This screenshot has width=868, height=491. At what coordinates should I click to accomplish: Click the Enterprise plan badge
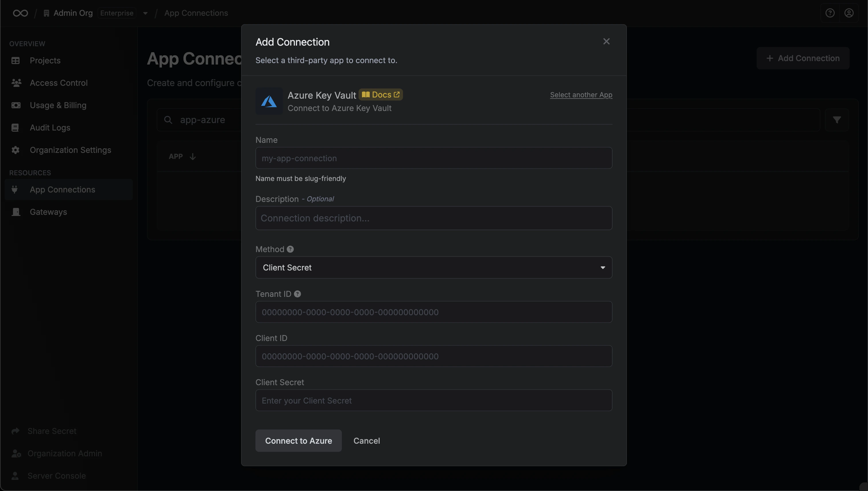pos(117,13)
